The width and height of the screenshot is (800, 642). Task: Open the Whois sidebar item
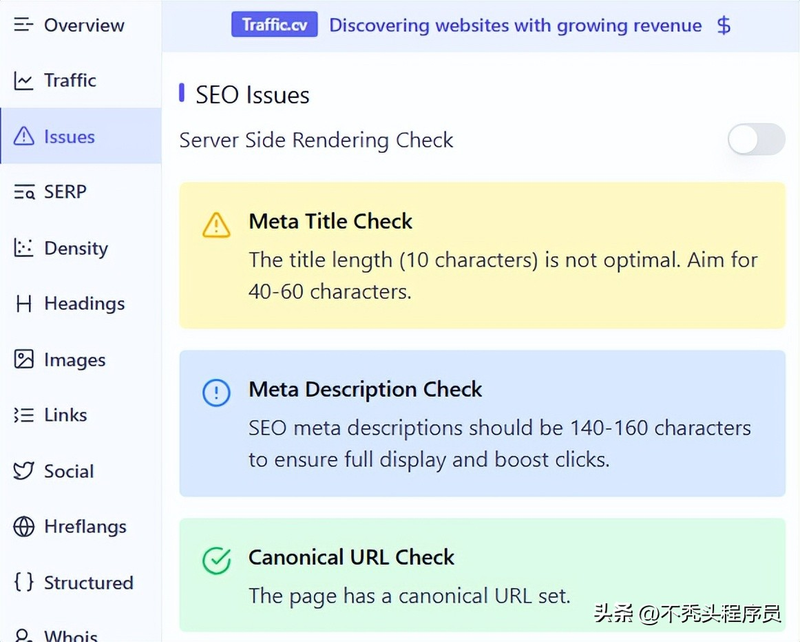point(70,634)
